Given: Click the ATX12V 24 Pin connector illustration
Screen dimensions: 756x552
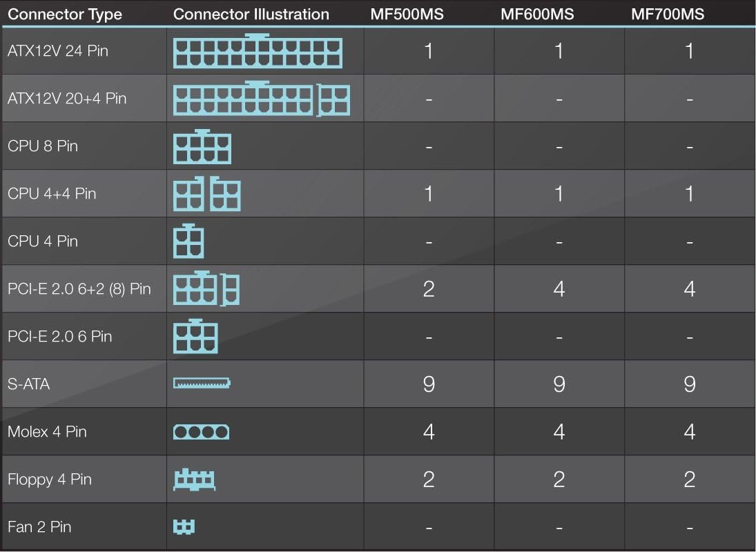Looking at the screenshot, I should 258,52.
